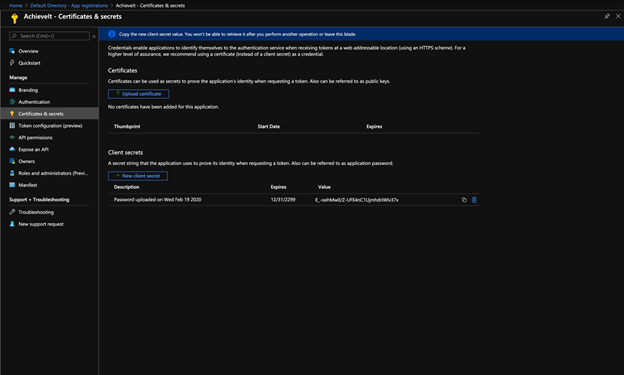The image size is (624, 375).
Task: Click the Owners icon in sidebar
Action: (12, 161)
